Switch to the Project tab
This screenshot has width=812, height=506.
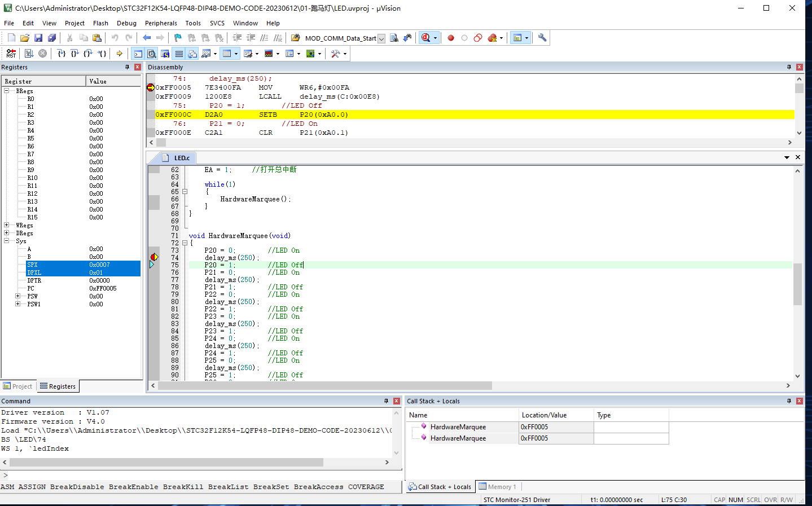pyautogui.click(x=18, y=386)
